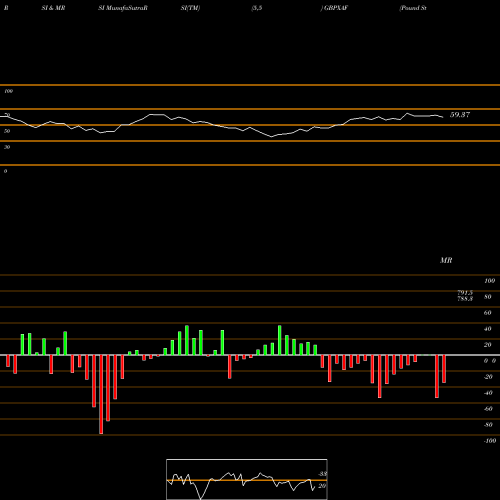Screen dimensions: 500x500
Task: Click the -100 label on MR axis
Action: click(x=490, y=441)
